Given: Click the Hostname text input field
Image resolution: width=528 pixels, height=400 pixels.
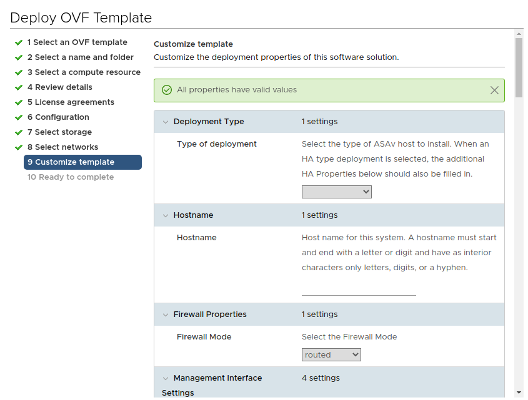Looking at the screenshot, I should [359, 289].
